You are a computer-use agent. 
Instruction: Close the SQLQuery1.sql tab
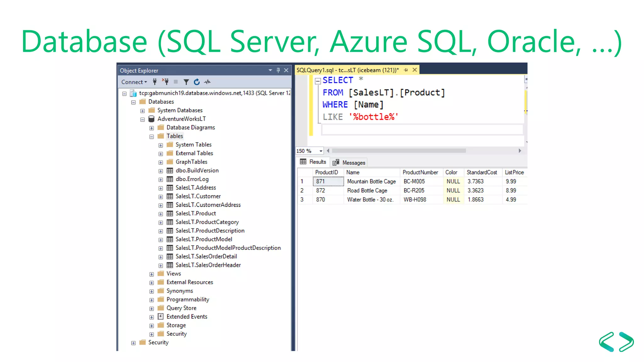415,70
